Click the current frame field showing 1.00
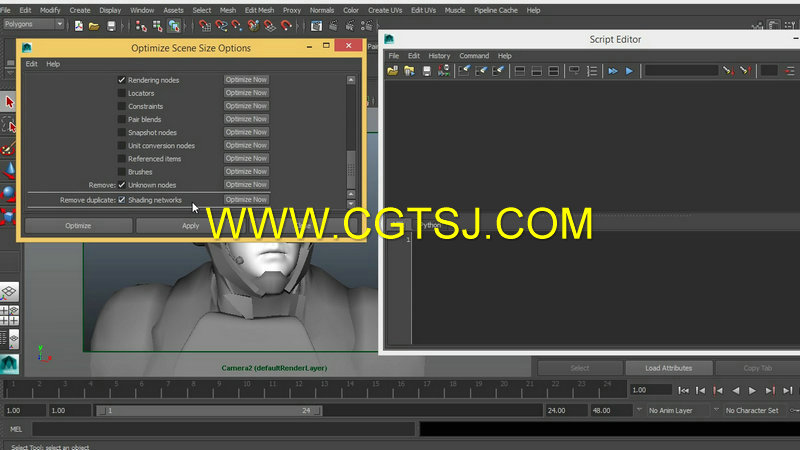This screenshot has height=450, width=800. click(651, 390)
